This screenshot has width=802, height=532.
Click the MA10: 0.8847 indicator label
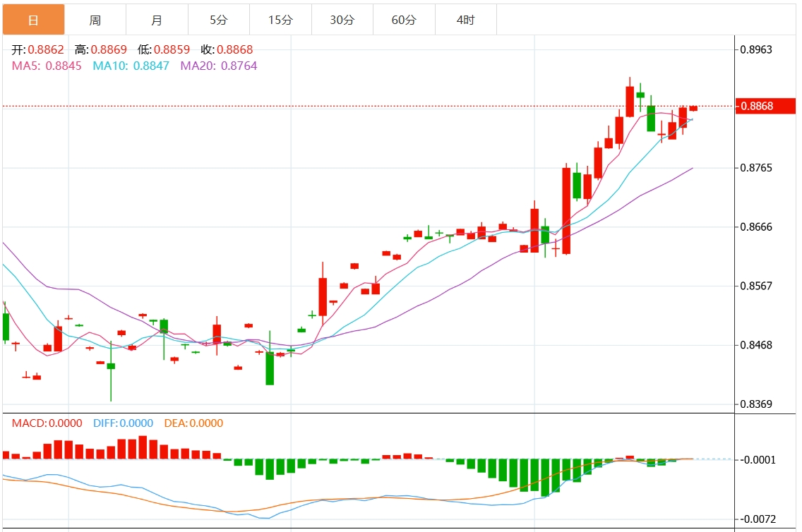[131, 66]
